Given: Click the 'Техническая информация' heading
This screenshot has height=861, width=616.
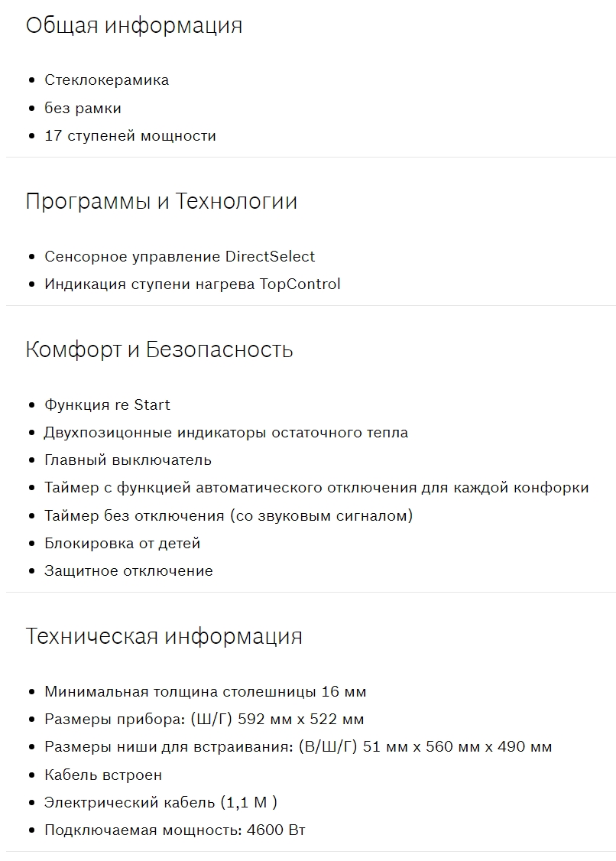Looking at the screenshot, I should pyautogui.click(x=164, y=636).
